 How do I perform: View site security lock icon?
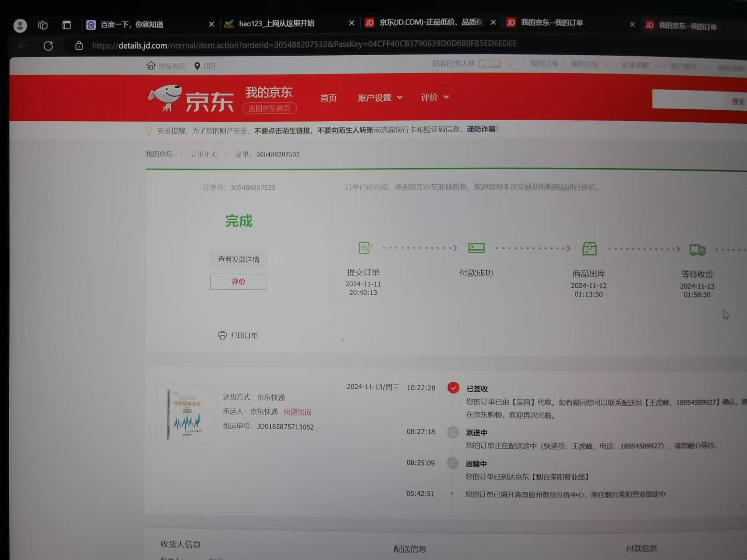pyautogui.click(x=79, y=46)
